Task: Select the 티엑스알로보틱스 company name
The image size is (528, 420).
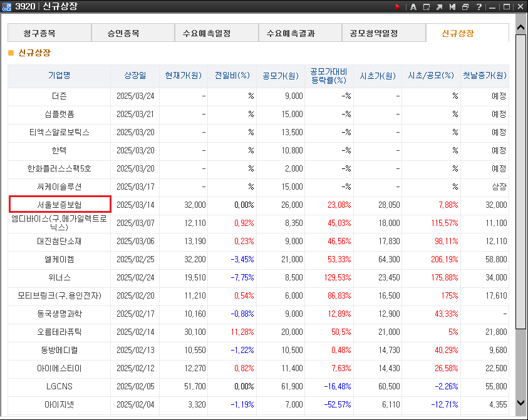Action: tap(60, 133)
